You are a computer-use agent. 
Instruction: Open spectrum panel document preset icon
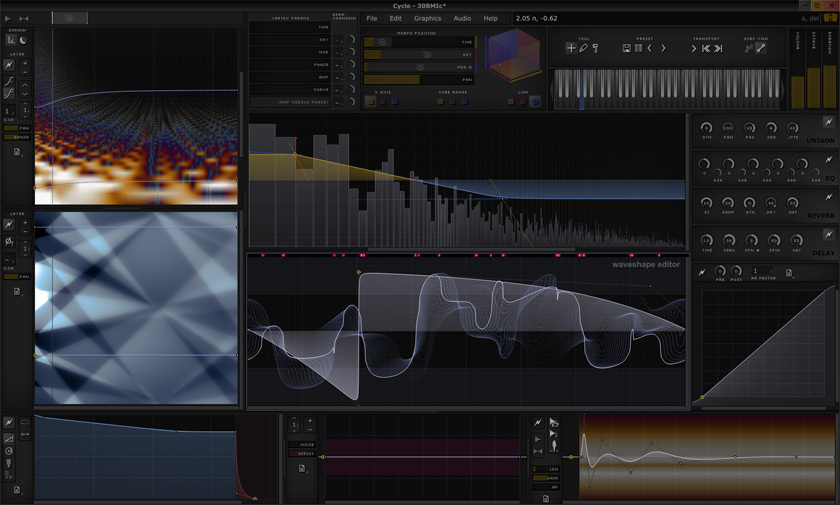point(17,152)
